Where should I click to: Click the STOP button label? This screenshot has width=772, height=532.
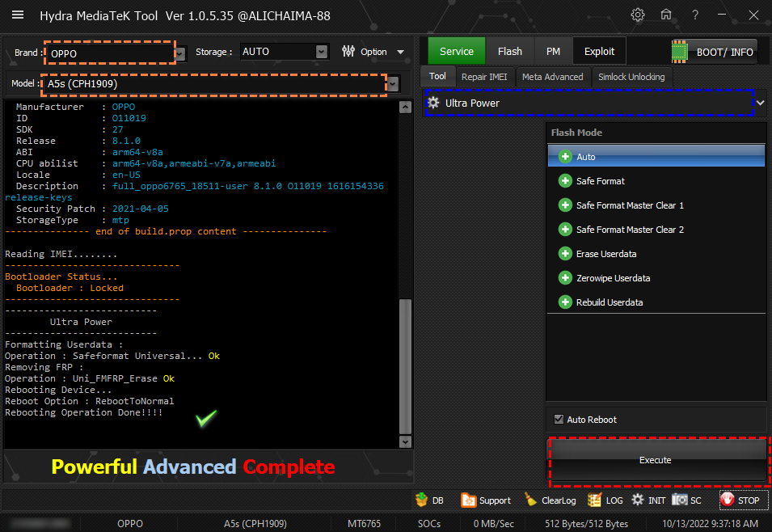[x=749, y=500]
